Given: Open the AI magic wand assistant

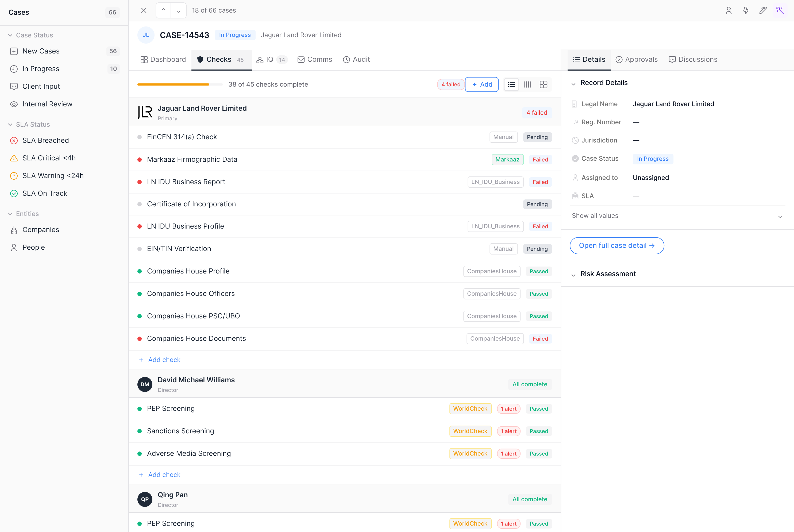Looking at the screenshot, I should (x=780, y=10).
